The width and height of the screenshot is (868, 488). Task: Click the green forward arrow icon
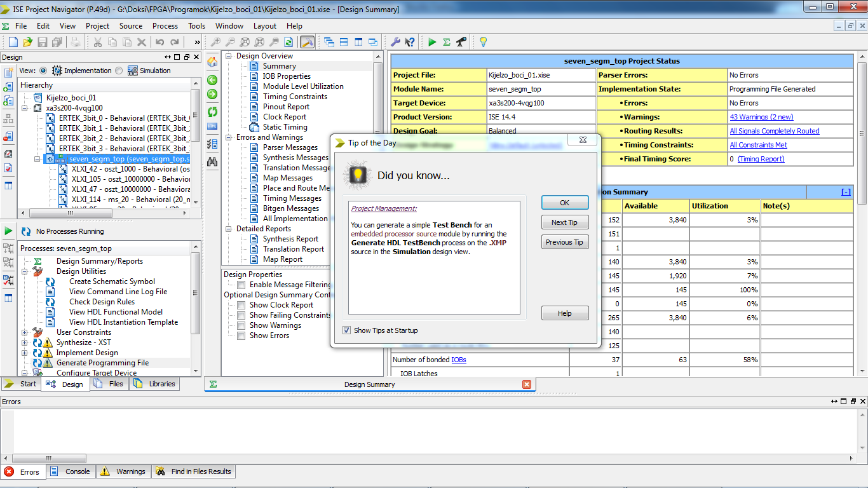[x=212, y=94]
